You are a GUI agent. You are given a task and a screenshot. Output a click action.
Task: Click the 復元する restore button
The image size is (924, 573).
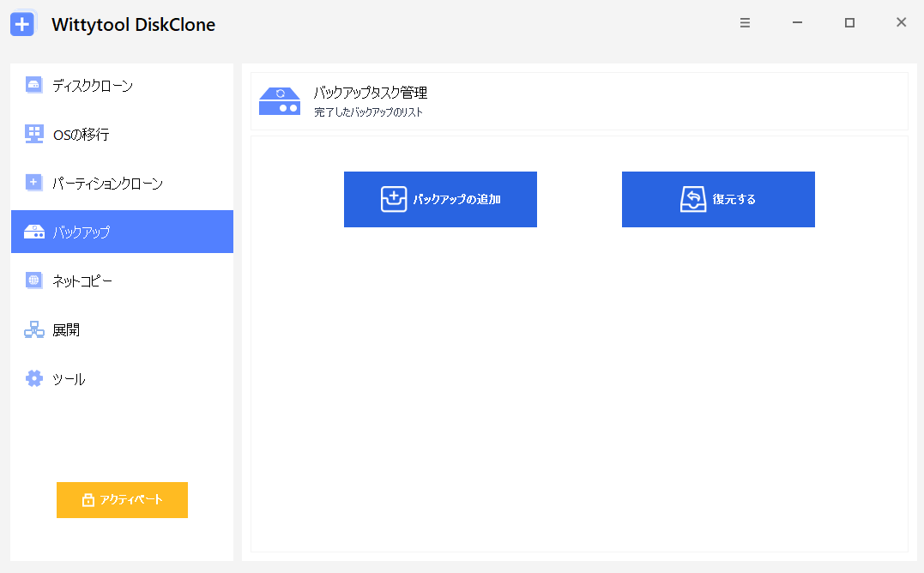click(x=718, y=199)
